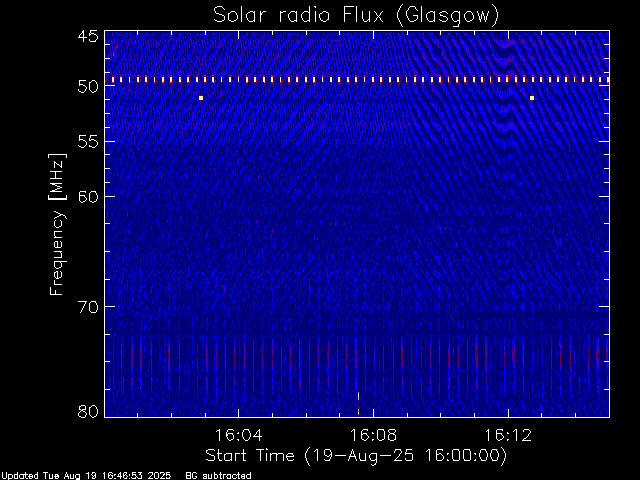Image resolution: width=640 pixels, height=480 pixels.
Task: Click the 16:04 time tick label
Action: 238,435
